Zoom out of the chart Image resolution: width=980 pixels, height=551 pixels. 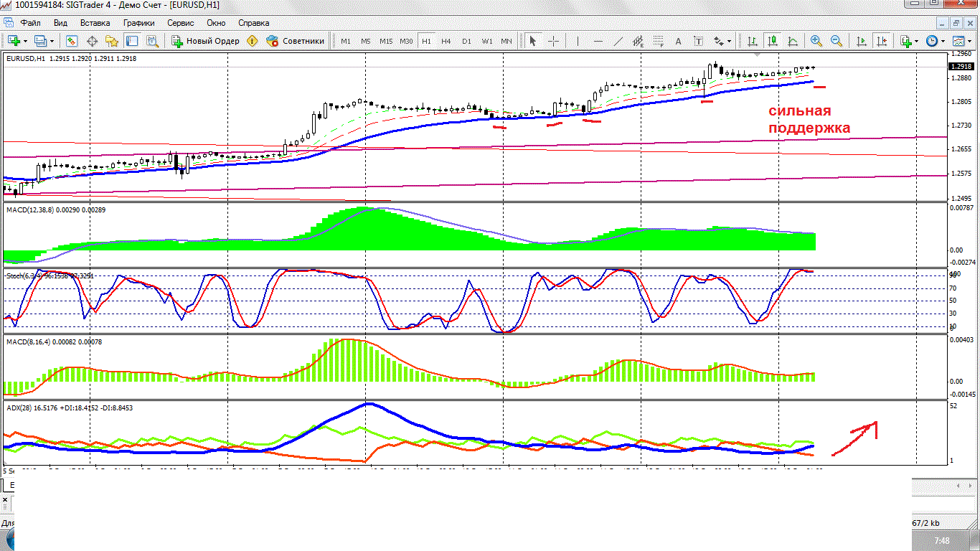tap(836, 41)
